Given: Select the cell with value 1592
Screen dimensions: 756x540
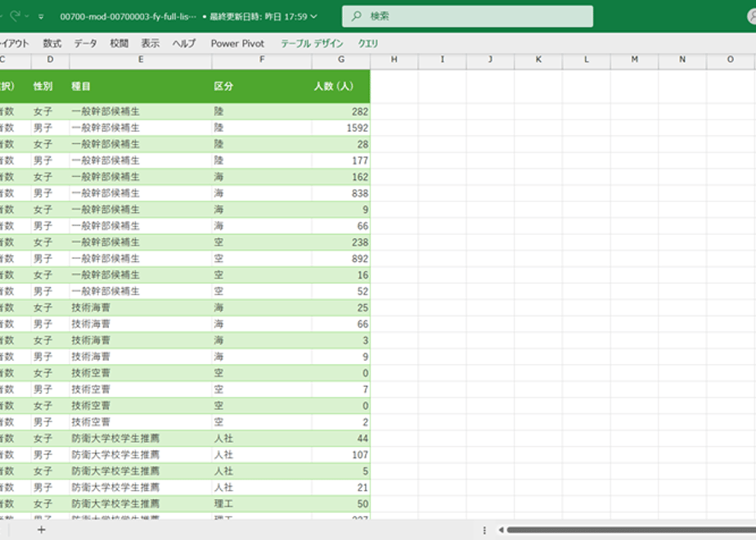Looking at the screenshot, I should 341,128.
